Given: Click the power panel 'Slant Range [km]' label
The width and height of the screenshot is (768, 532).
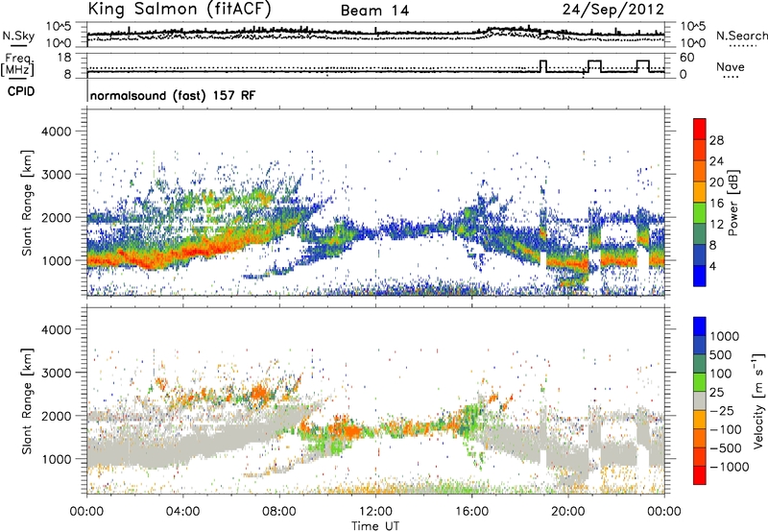Looking at the screenshot, I should 27,203.
